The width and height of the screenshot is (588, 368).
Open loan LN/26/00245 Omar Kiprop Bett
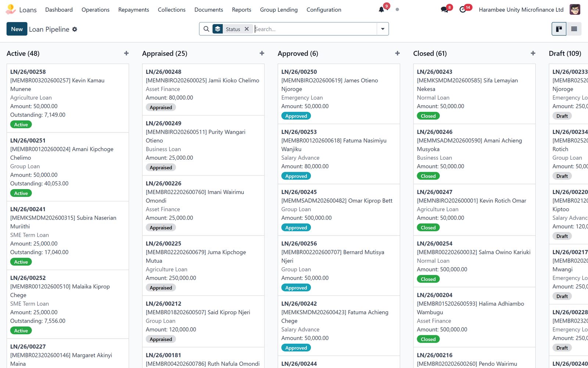coord(339,210)
